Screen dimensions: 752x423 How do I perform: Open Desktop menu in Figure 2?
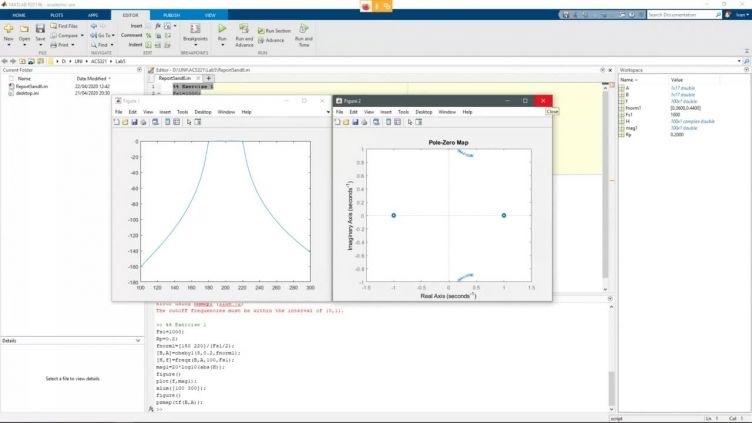[x=423, y=112]
